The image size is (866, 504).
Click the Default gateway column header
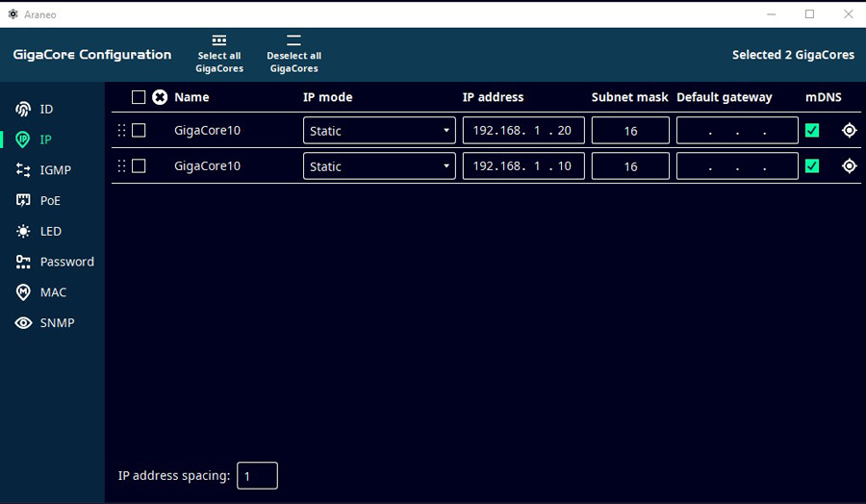724,97
